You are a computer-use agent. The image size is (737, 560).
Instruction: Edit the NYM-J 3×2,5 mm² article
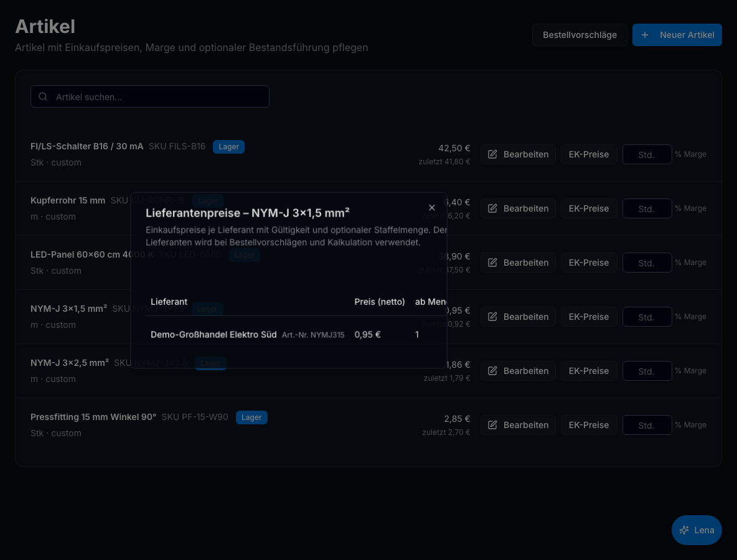[x=518, y=370]
